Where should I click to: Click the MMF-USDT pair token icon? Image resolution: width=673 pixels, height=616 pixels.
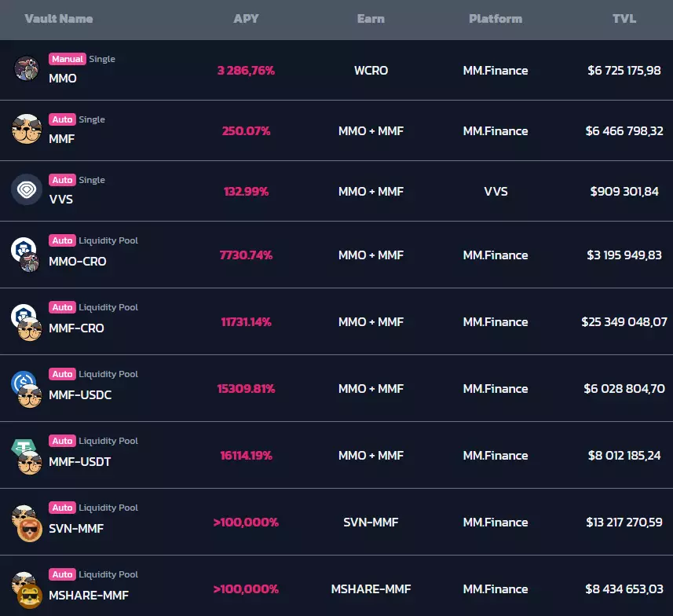[25, 455]
